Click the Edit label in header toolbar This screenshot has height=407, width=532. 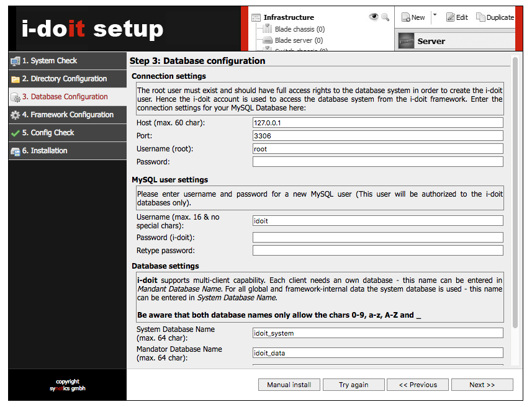(462, 17)
